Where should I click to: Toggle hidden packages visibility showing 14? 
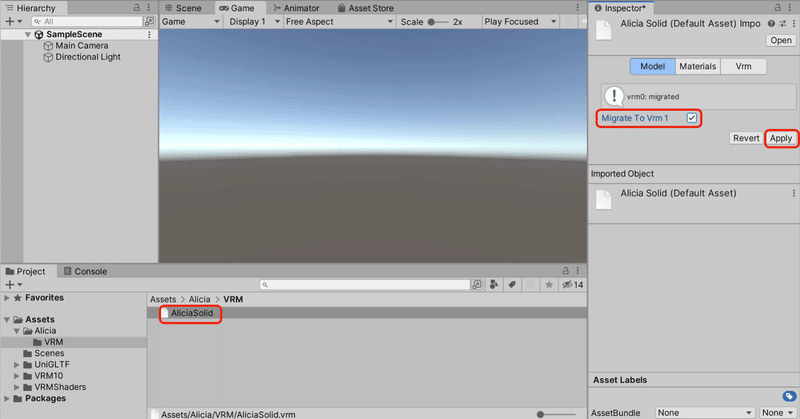tap(572, 284)
